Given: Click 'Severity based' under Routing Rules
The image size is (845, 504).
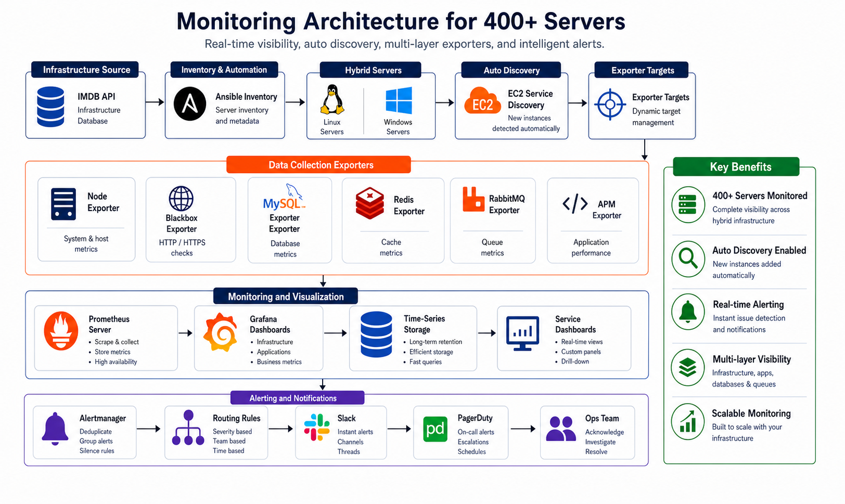Looking at the screenshot, I should pos(232,432).
